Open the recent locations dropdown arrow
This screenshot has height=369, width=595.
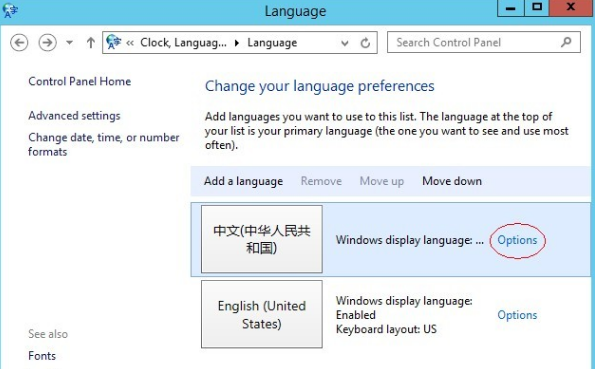[x=69, y=43]
